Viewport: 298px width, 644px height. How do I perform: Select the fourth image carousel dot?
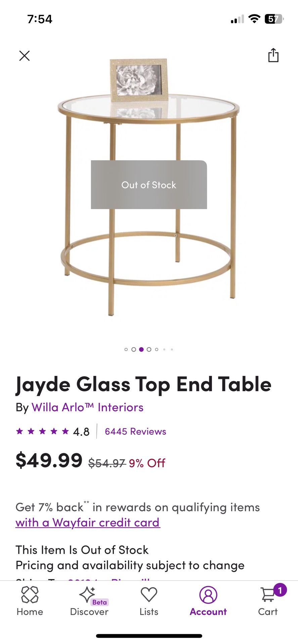[149, 350]
